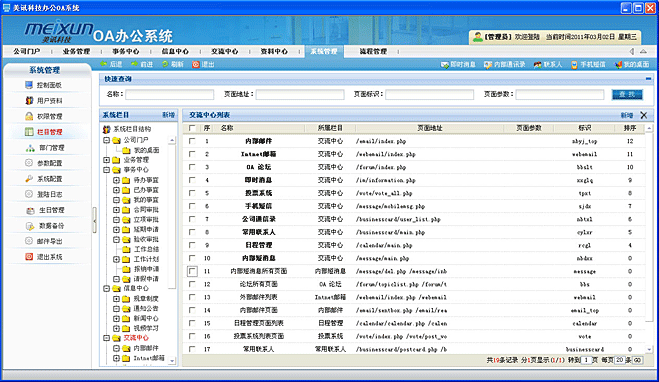The width and height of the screenshot is (659, 382).
Task: Click the 名称 search input field
Action: coord(169,95)
